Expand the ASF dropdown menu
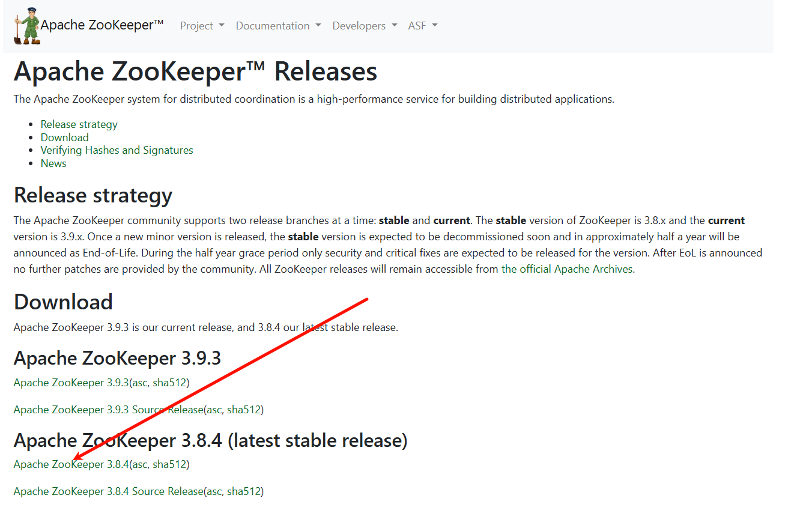Viewport: 812px width, 507px height. click(423, 26)
